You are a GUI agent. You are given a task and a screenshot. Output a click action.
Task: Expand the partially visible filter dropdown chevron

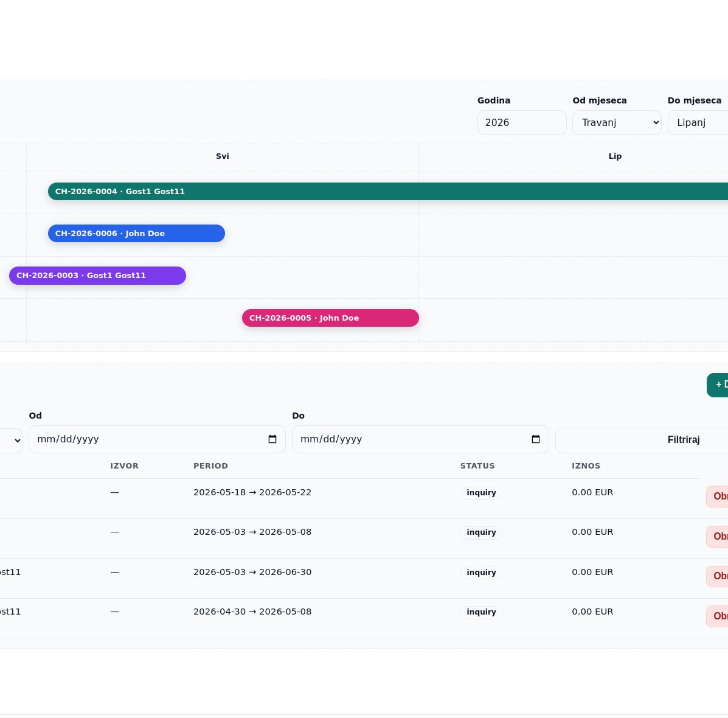[17, 441]
